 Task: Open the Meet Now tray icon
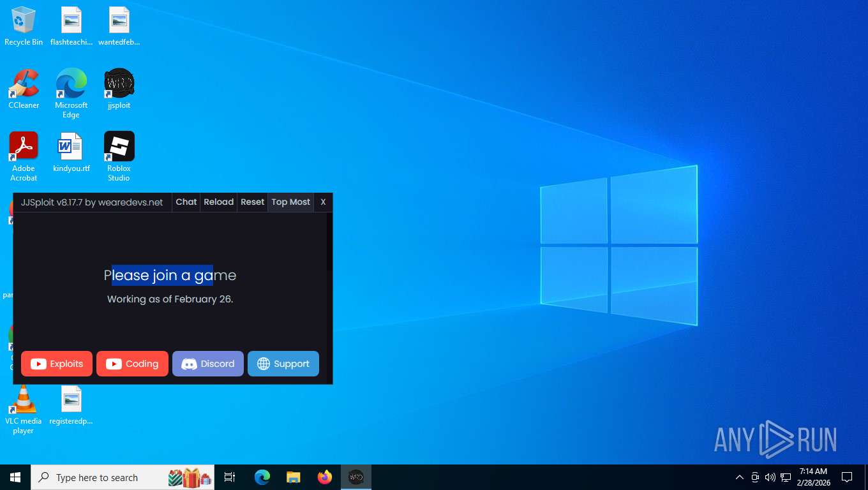point(755,477)
